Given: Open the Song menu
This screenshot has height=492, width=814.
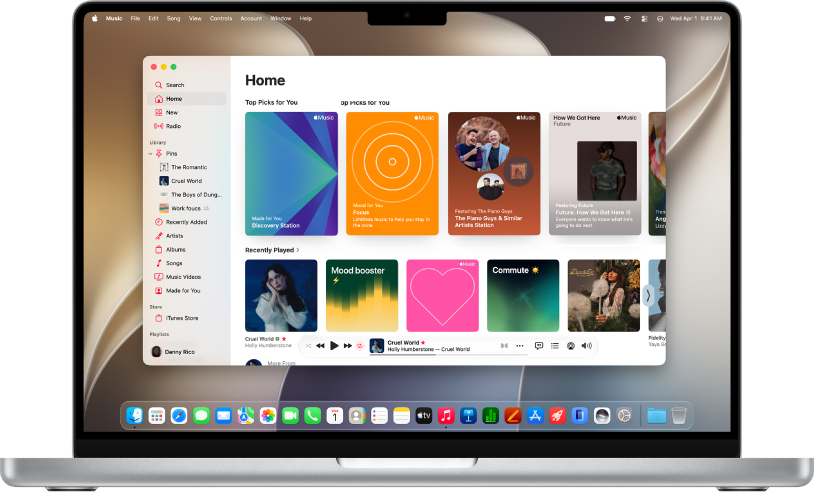Looking at the screenshot, I should pos(173,18).
